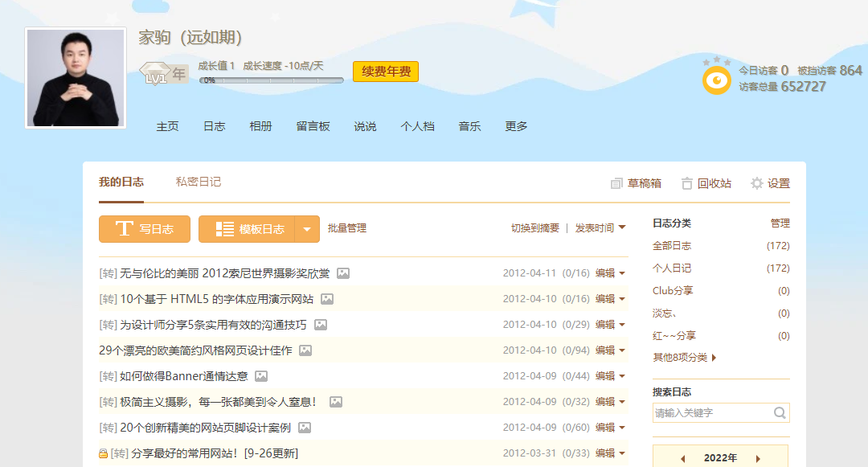
Task: Click image icon beside 2012索尼世界摄影奖欣赏 post
Action: tap(343, 273)
